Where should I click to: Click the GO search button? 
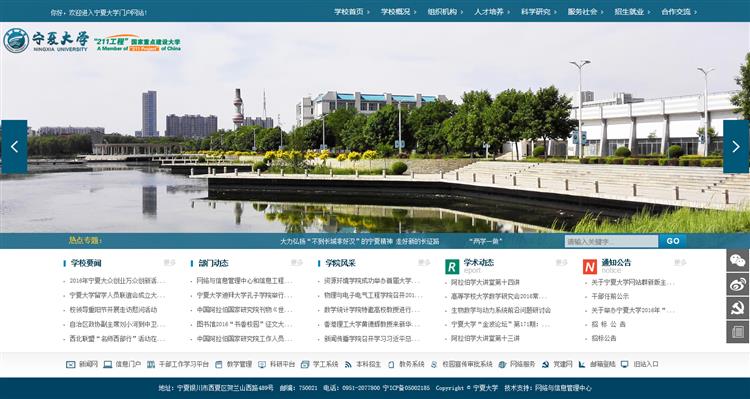(673, 241)
